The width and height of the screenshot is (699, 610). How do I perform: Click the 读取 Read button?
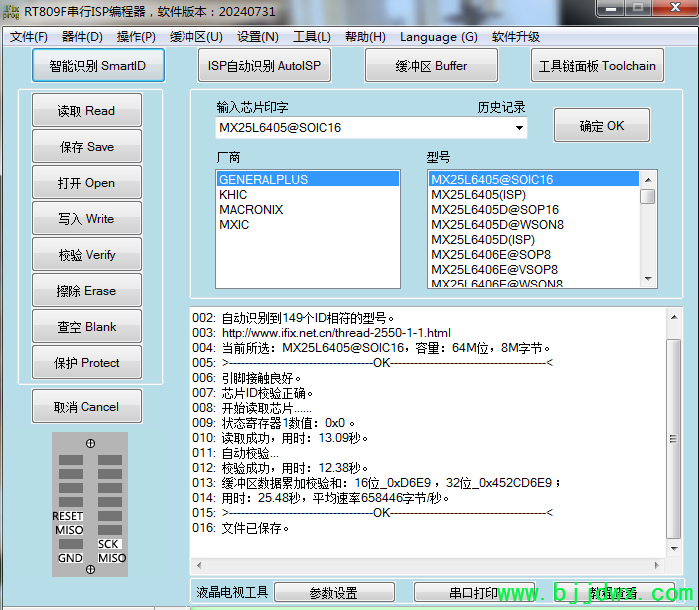pos(87,111)
